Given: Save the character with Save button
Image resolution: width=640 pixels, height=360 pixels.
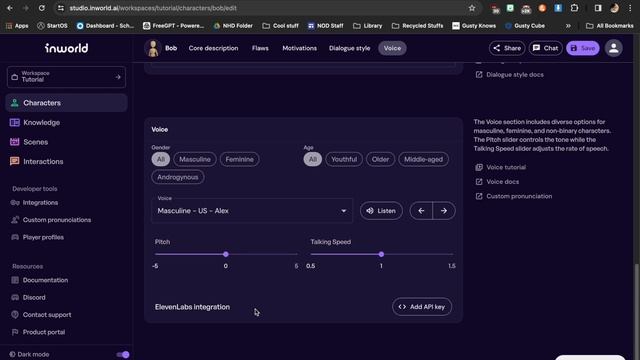Looking at the screenshot, I should 582,48.
